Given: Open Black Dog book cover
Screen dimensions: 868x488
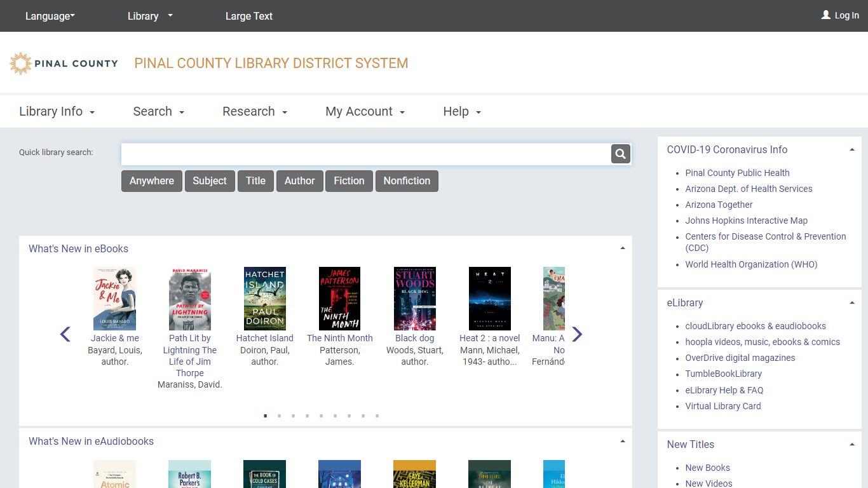Looking at the screenshot, I should point(415,299).
